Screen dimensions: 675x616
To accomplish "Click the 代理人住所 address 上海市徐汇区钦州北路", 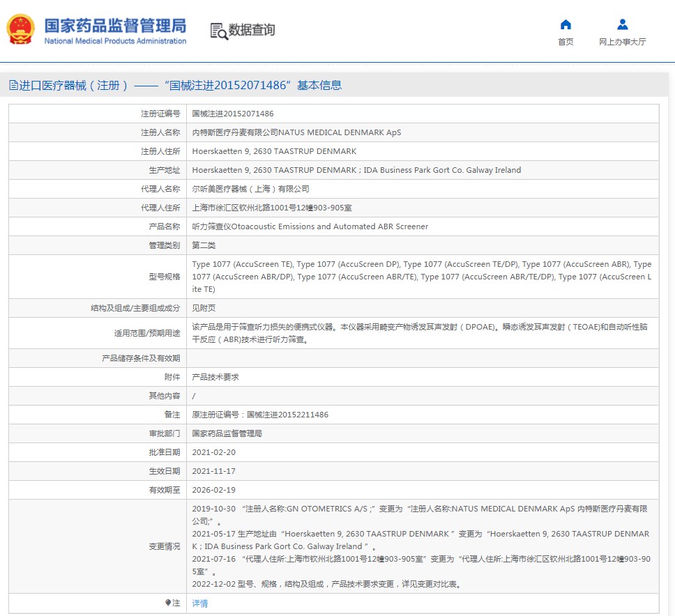I will click(x=272, y=208).
